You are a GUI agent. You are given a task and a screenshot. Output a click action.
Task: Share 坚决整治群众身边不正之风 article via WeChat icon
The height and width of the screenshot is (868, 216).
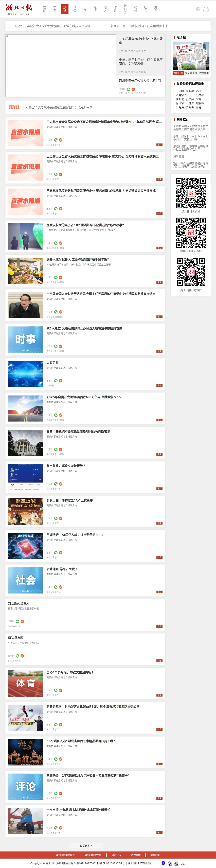[56, 140]
